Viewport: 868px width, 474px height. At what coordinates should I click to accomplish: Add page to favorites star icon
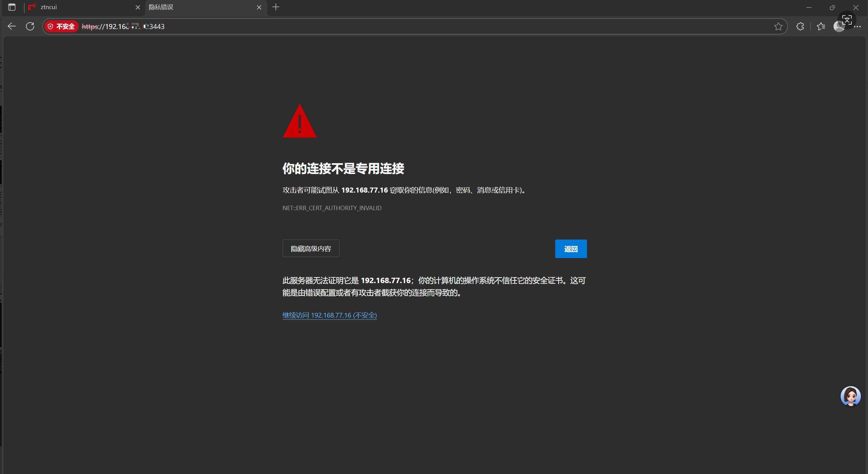[778, 26]
